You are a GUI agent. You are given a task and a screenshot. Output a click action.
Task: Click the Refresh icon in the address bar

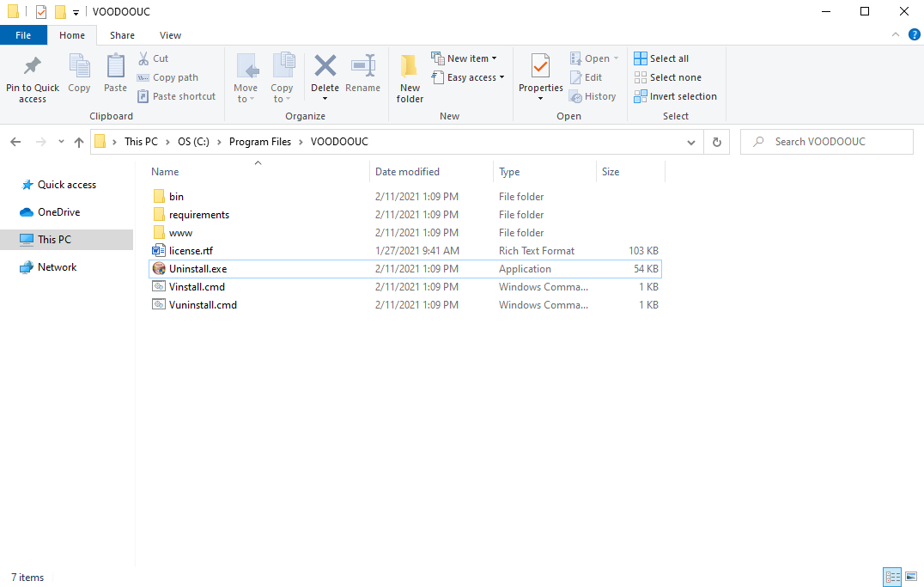[716, 141]
